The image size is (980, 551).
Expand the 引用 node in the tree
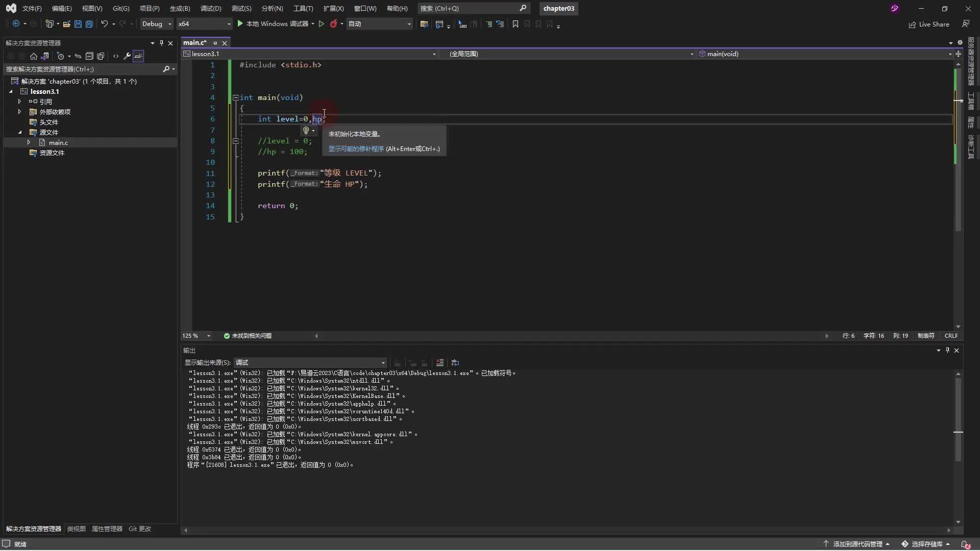pos(19,102)
